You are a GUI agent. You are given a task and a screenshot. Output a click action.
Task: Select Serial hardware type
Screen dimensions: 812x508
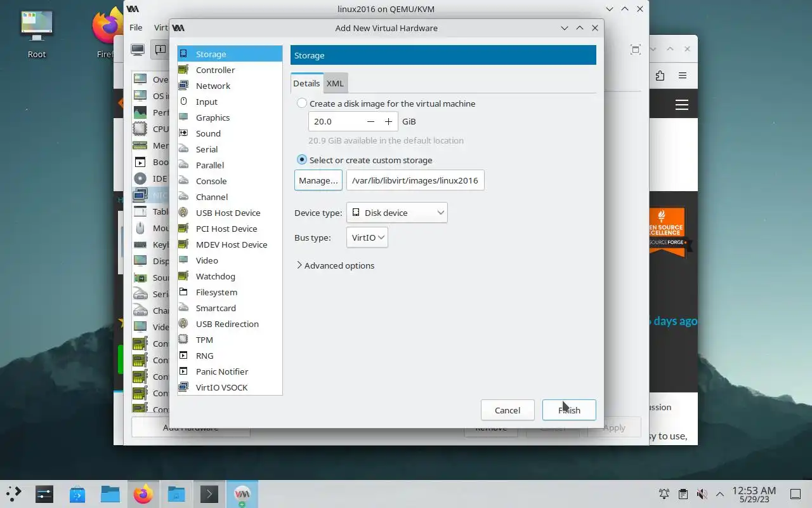230,149
